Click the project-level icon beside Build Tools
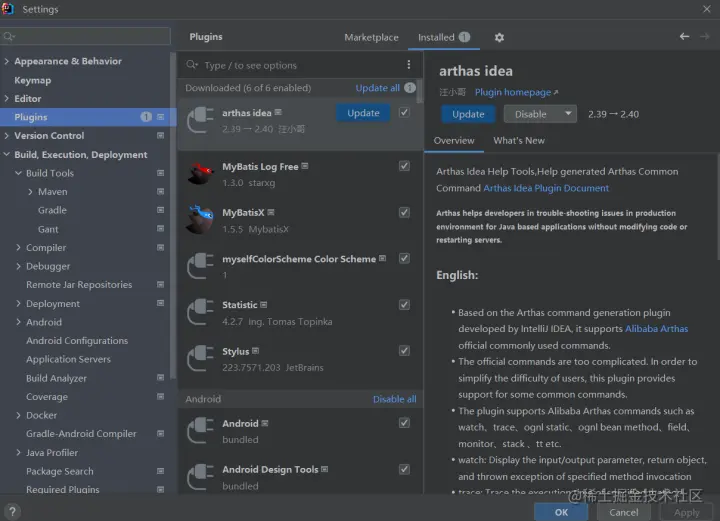 point(160,173)
